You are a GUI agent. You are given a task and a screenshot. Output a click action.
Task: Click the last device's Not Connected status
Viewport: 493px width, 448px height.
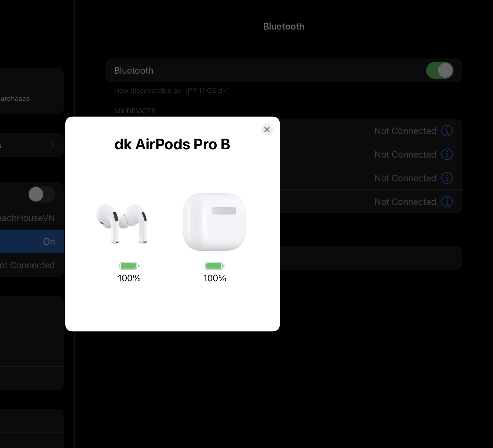(405, 202)
